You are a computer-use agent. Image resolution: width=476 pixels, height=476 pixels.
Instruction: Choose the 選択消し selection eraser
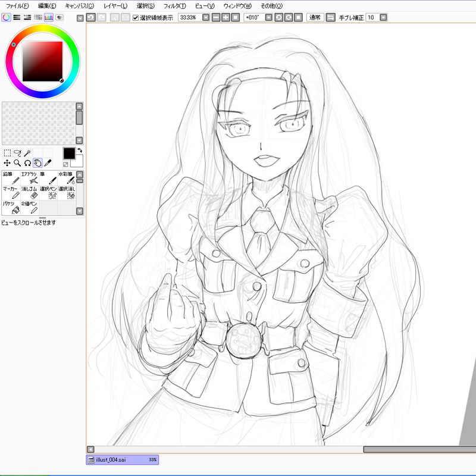[x=67, y=193]
